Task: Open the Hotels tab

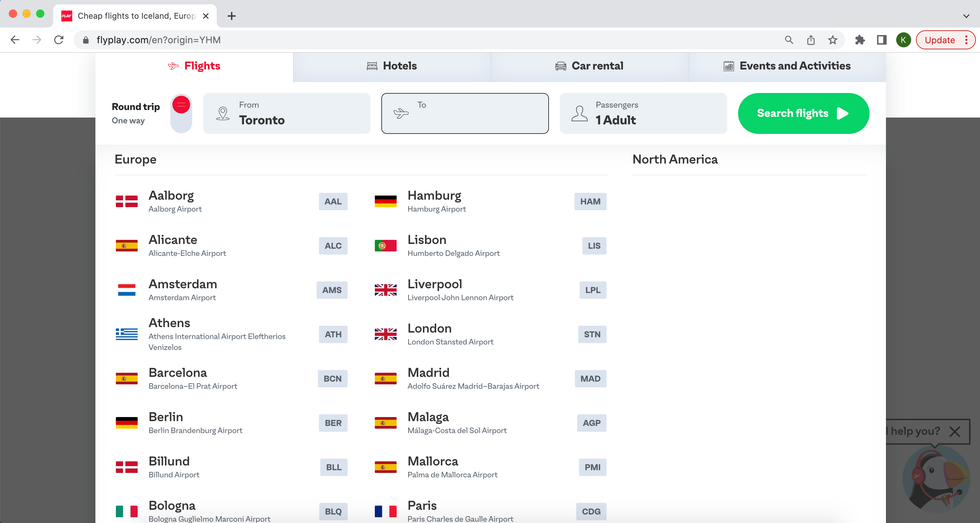Action: (392, 66)
